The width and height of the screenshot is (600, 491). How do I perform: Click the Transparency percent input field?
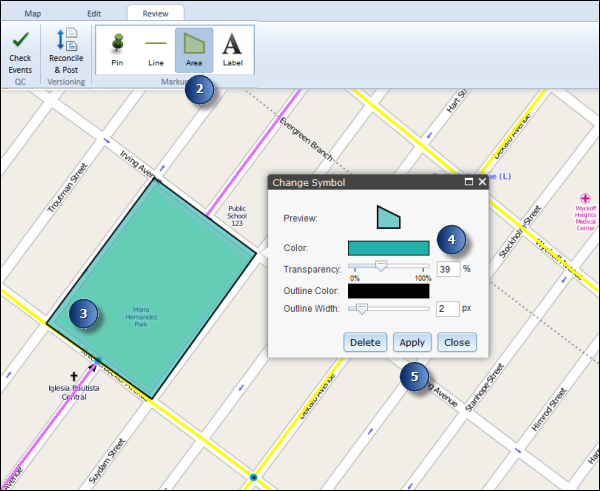pos(446,269)
